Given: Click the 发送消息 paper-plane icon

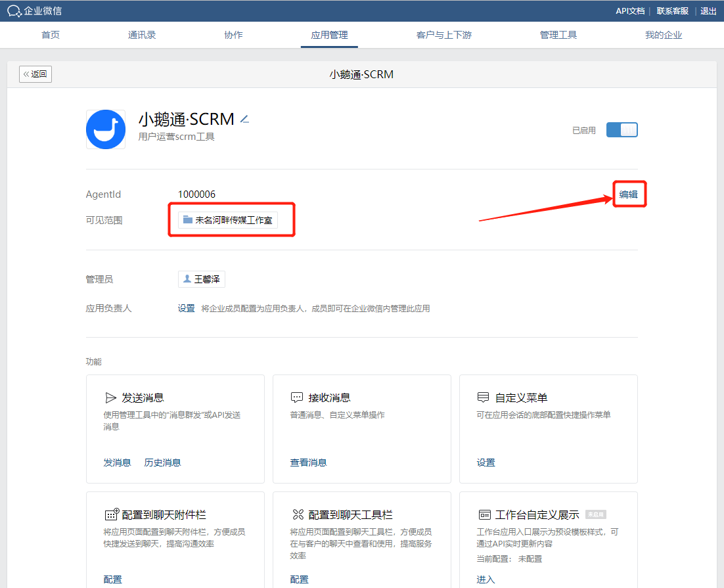Looking at the screenshot, I should pyautogui.click(x=110, y=397).
